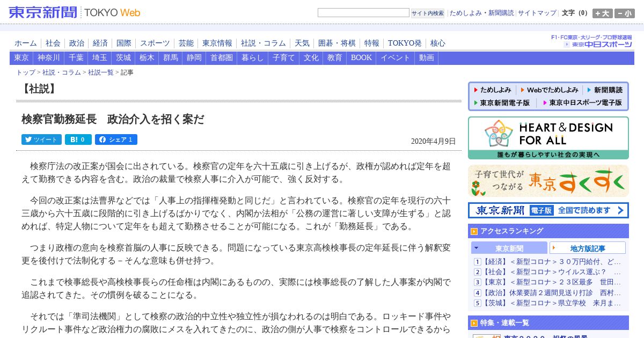Screen dimensions: 644x338
Task: Click the site search input field
Action: [x=363, y=13]
